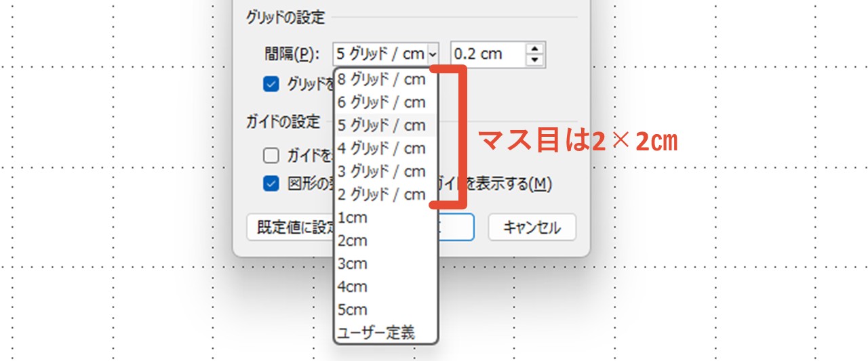Select 8 グリッド / cm in the list
Screen dimensions: 868x361
[385, 79]
